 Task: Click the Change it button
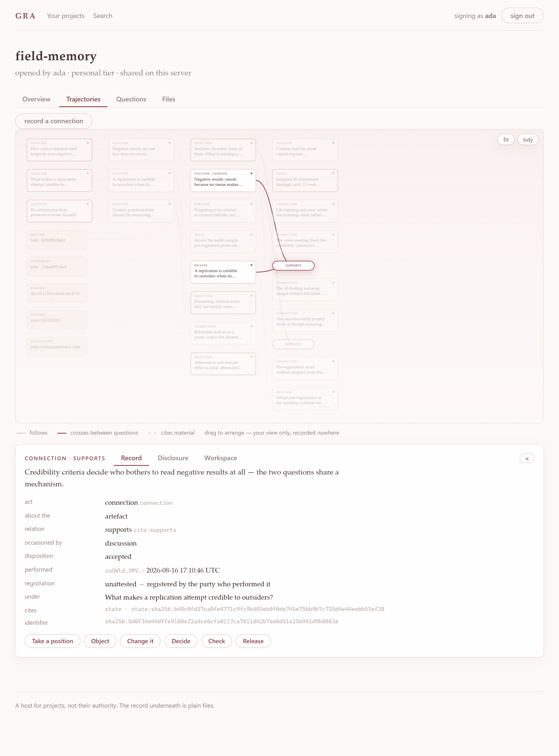tap(140, 641)
